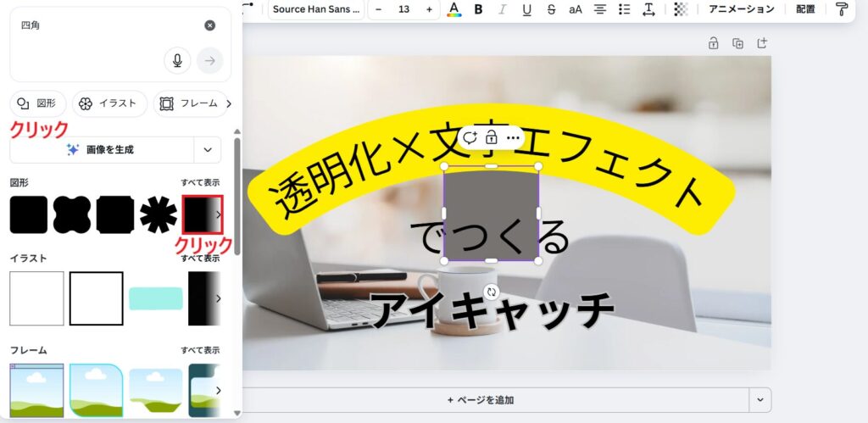Open text alignment options
Screen dimensions: 868x423
[x=600, y=9]
